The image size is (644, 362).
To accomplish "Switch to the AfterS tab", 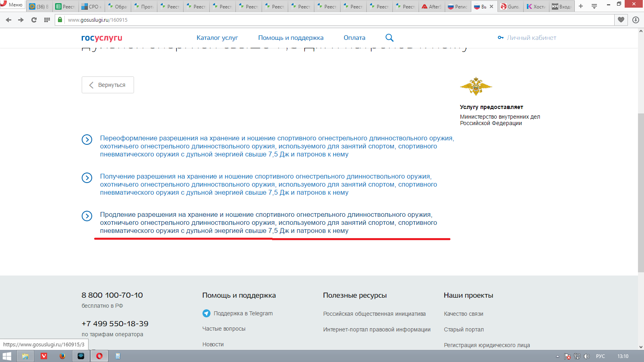I will (x=431, y=6).
